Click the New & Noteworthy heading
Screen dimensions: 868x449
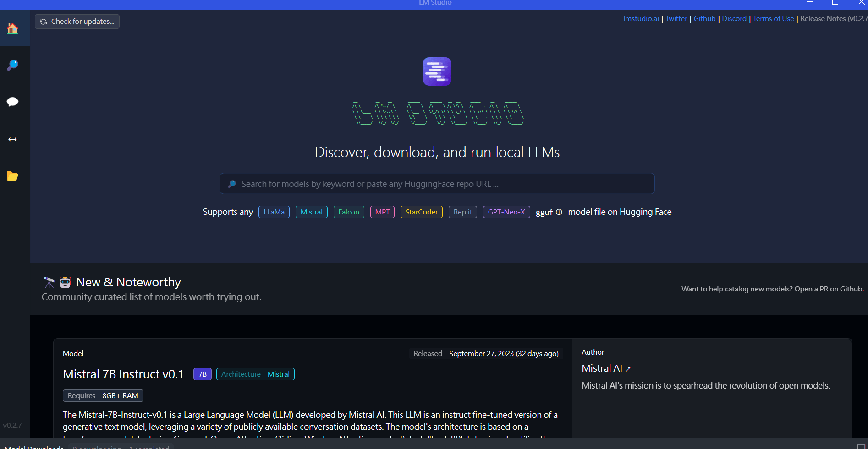pyautogui.click(x=128, y=282)
